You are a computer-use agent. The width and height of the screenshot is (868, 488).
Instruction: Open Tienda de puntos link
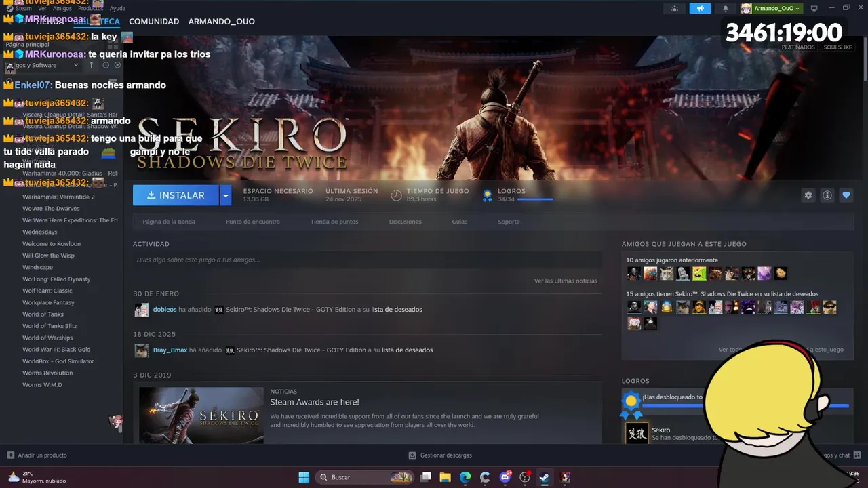coord(334,222)
